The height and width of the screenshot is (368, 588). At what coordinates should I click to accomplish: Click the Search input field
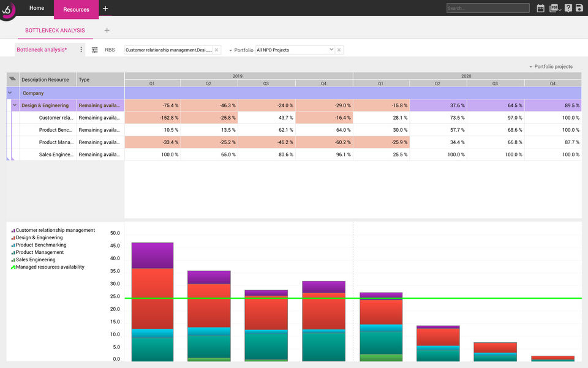pos(488,8)
